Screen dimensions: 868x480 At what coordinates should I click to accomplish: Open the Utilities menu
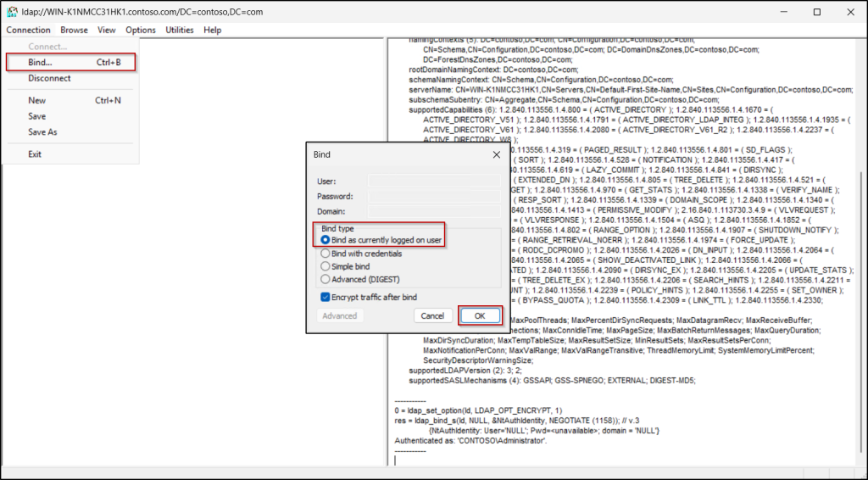[x=179, y=30]
